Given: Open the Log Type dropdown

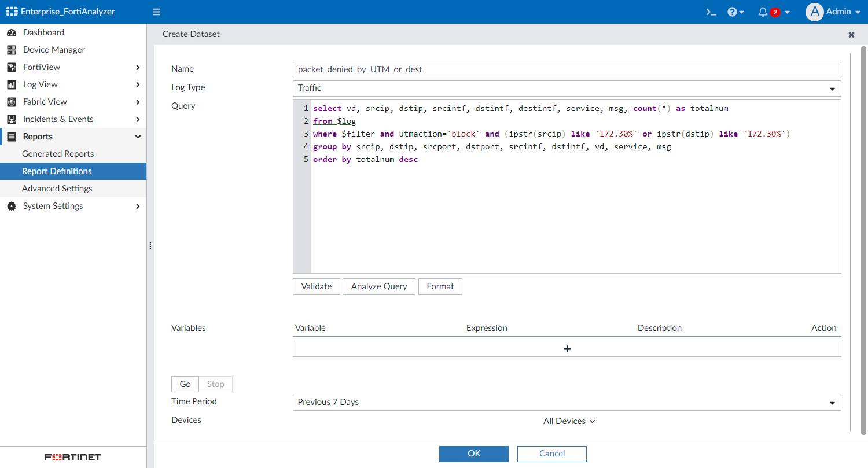Looking at the screenshot, I should click(567, 89).
